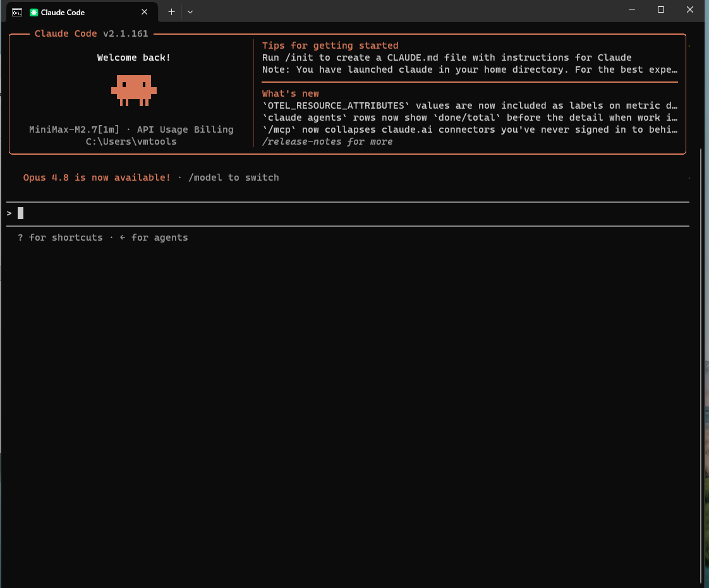Screen dimensions: 709x588
Task: Click the 'Run /init to create a CLAUDE.md' line
Action: click(447, 57)
